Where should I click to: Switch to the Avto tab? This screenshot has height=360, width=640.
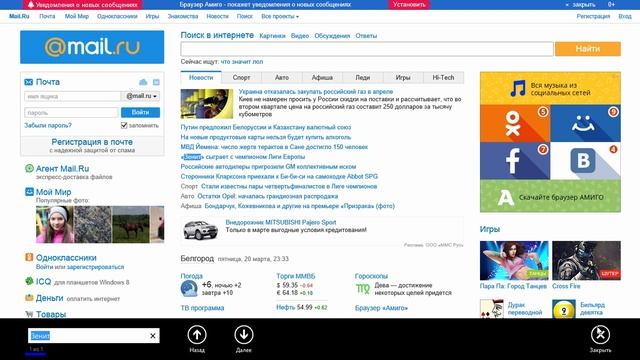[282, 77]
